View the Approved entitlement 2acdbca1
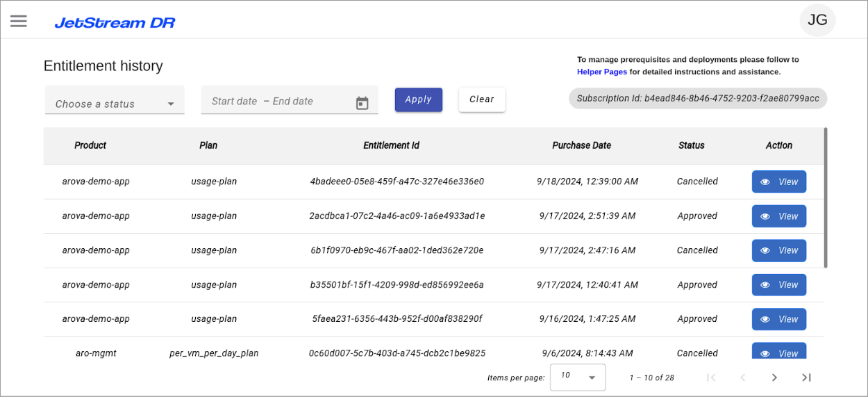The width and height of the screenshot is (868, 397). point(778,216)
